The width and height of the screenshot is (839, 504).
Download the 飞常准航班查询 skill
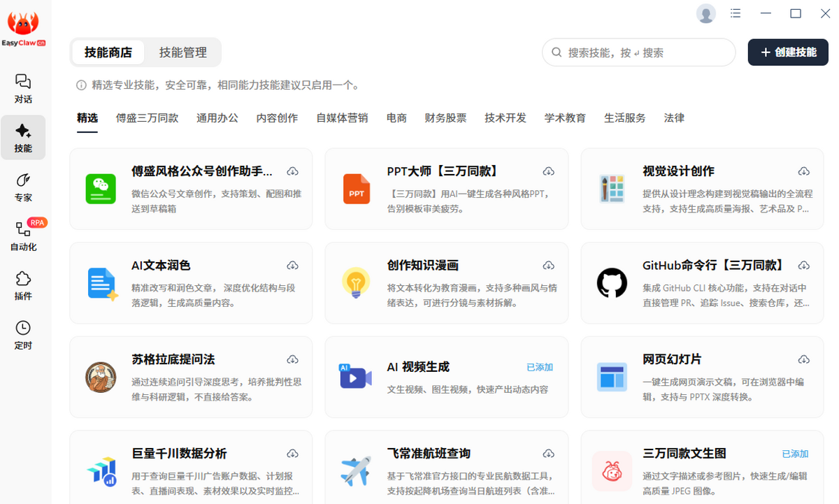pos(549,454)
